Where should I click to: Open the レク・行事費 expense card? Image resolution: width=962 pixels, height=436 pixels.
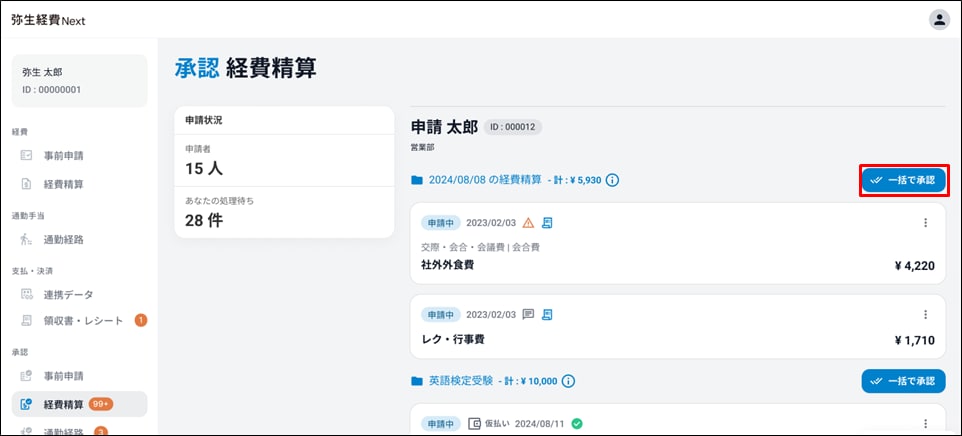click(x=677, y=326)
